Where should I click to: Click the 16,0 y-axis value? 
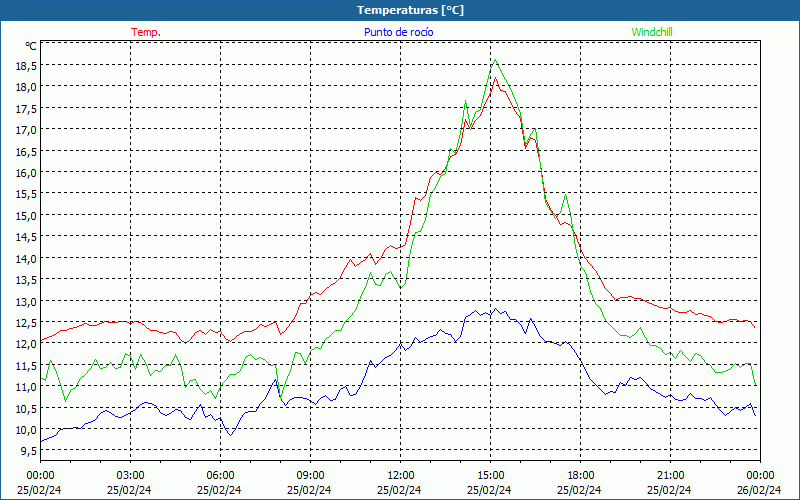point(27,172)
